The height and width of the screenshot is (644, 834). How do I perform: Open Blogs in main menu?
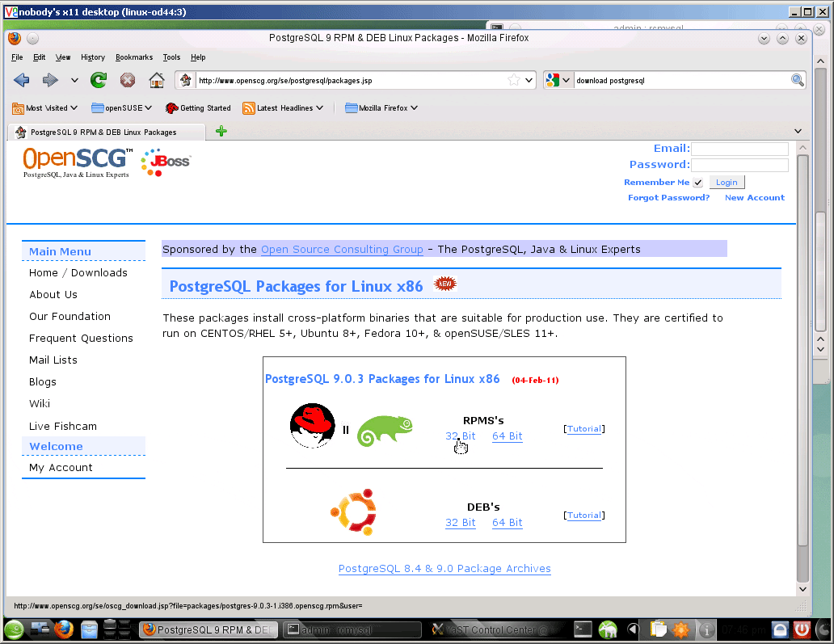pyautogui.click(x=43, y=382)
